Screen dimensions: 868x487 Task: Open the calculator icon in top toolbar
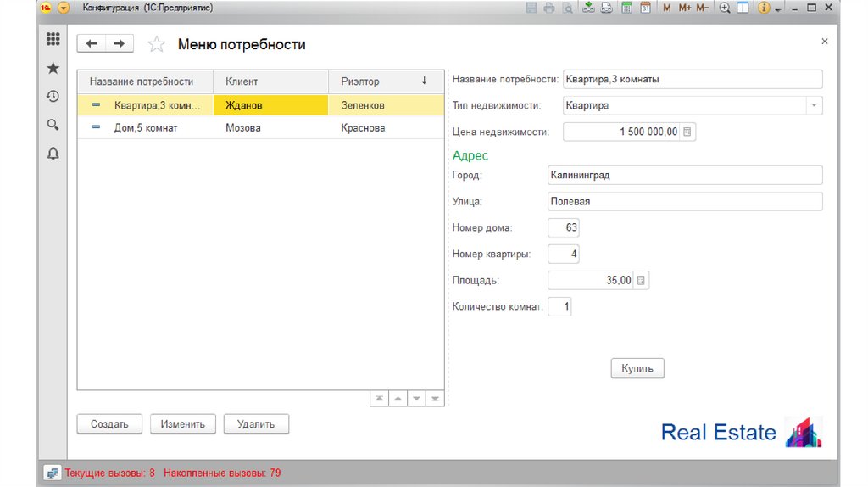point(627,8)
